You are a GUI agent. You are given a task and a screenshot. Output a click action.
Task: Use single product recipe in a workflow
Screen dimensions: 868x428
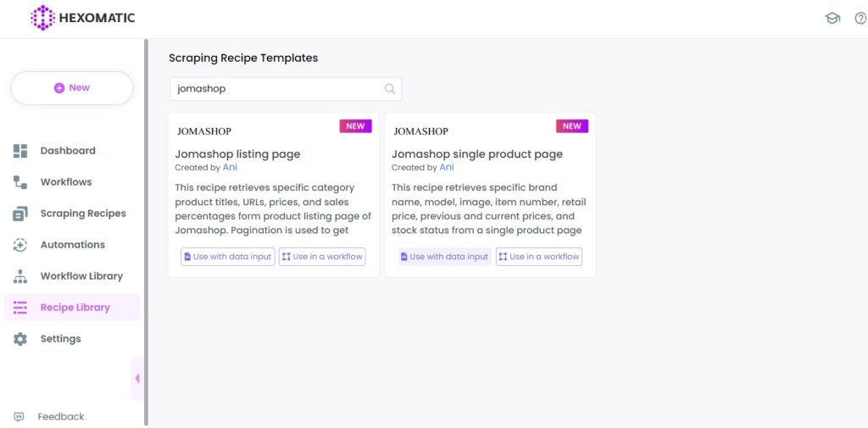(539, 257)
